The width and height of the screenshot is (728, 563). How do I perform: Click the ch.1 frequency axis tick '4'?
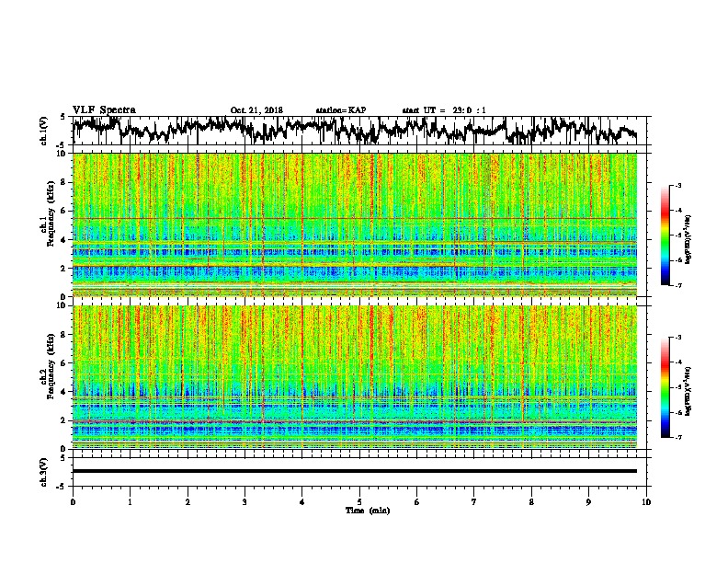(64, 240)
